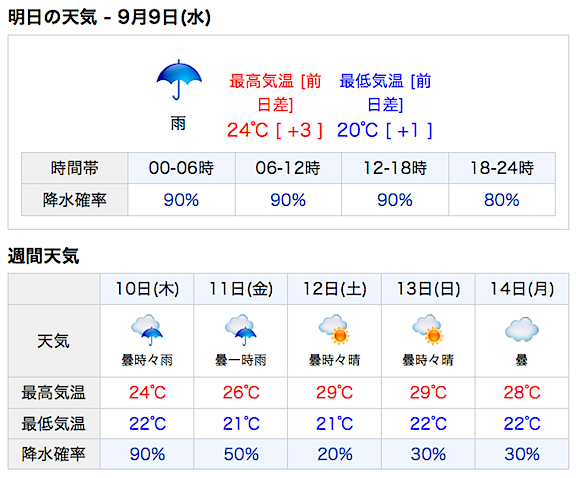
Task: Click Saturday's cloud and sun icon
Action: [334, 329]
